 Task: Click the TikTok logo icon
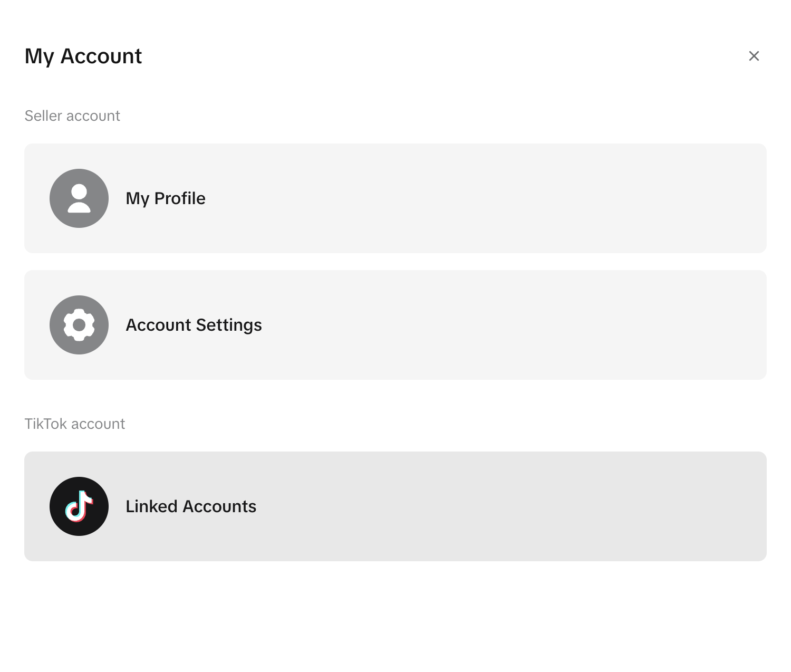tap(79, 506)
